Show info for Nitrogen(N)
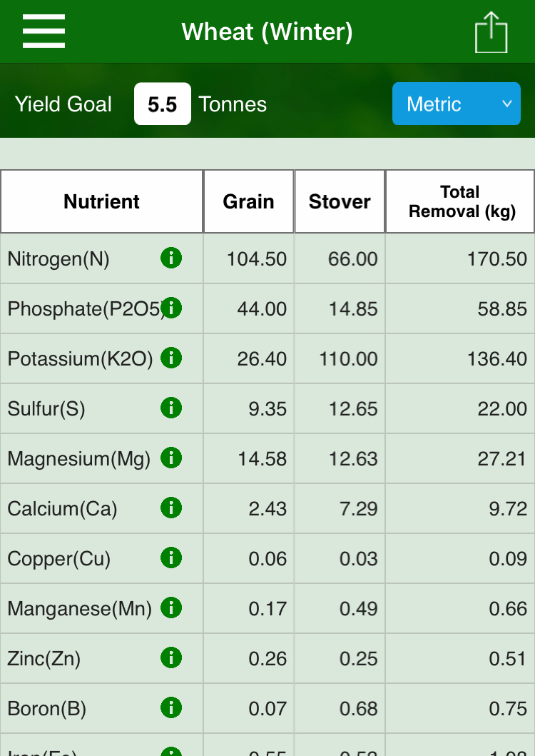This screenshot has width=535, height=756. (171, 258)
